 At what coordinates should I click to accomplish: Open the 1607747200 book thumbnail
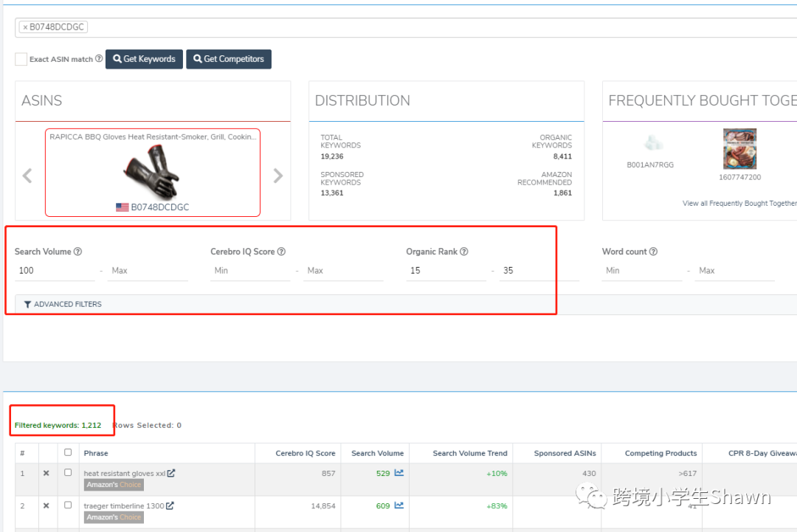pos(739,149)
